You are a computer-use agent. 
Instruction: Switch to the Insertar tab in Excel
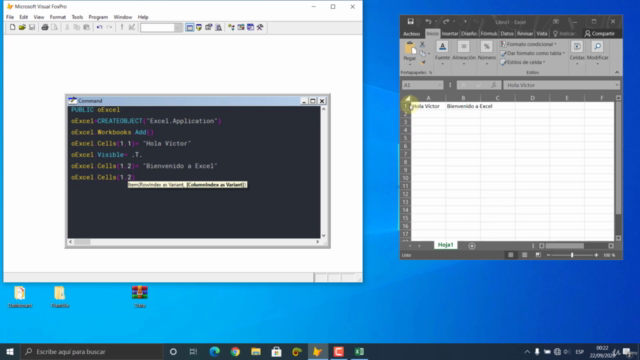tap(449, 33)
